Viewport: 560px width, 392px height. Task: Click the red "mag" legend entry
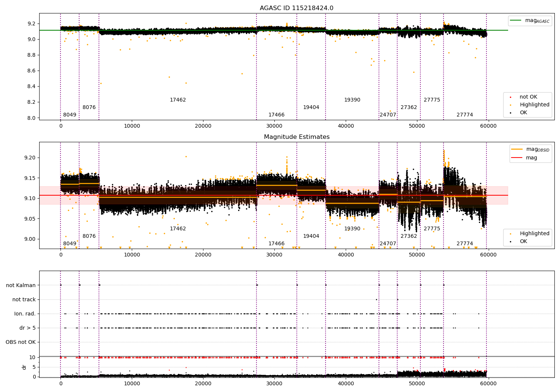[x=525, y=158]
